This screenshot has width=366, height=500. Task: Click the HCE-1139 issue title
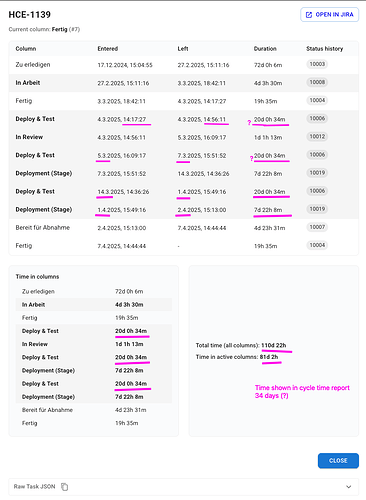coord(30,15)
